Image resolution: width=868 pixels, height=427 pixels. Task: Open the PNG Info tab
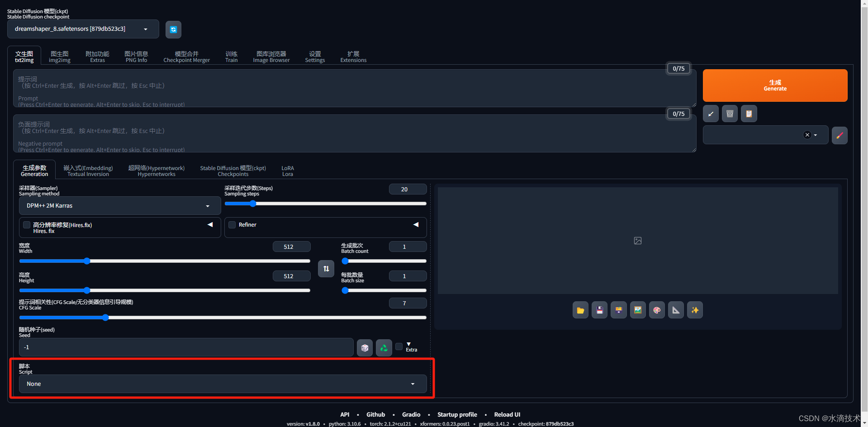tap(136, 57)
